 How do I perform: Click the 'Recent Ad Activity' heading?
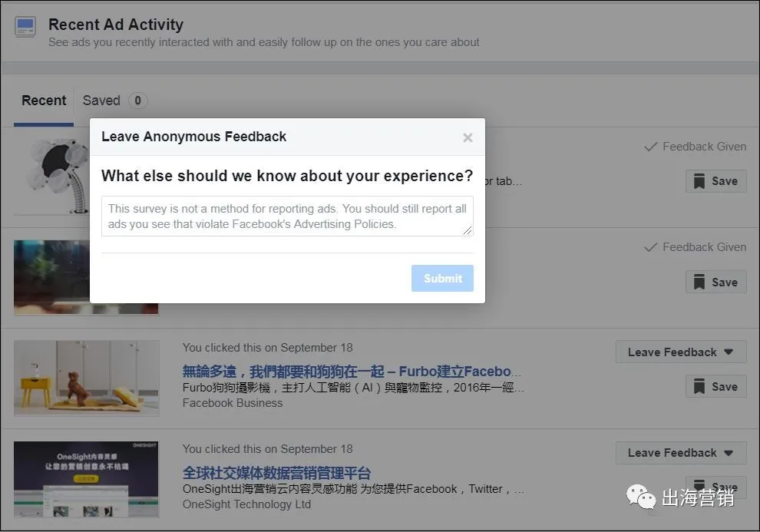(116, 25)
